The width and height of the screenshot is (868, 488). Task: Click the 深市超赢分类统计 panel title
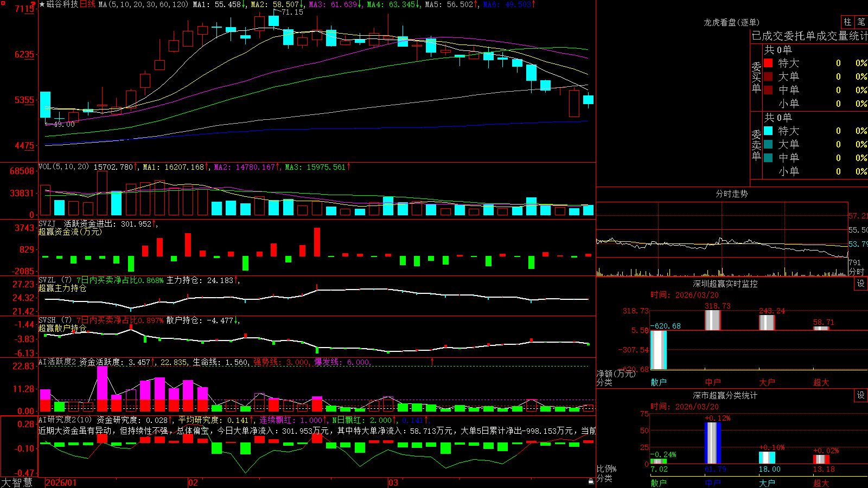coord(725,395)
